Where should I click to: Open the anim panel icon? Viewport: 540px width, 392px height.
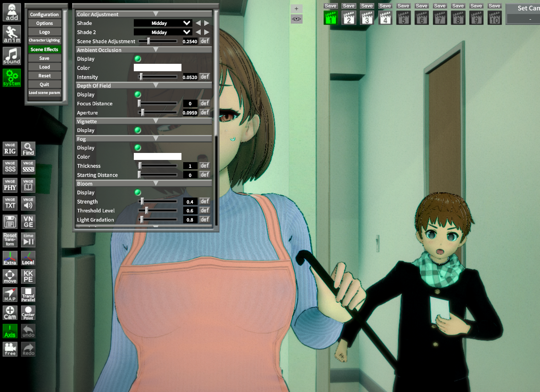tap(12, 34)
